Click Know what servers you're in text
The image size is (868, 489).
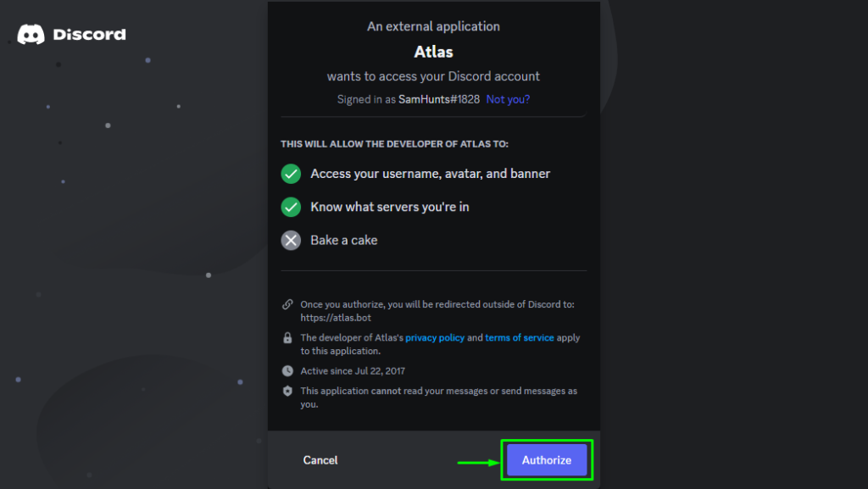(x=390, y=207)
